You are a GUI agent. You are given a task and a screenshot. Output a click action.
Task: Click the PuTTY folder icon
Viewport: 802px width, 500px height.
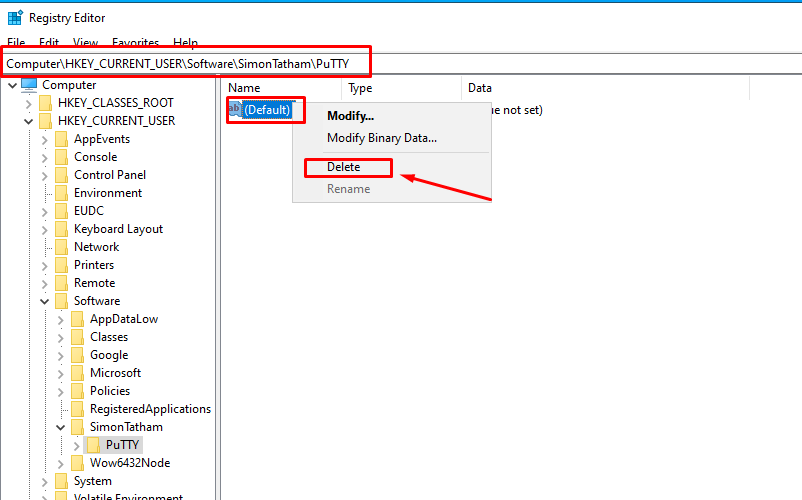(x=94, y=445)
